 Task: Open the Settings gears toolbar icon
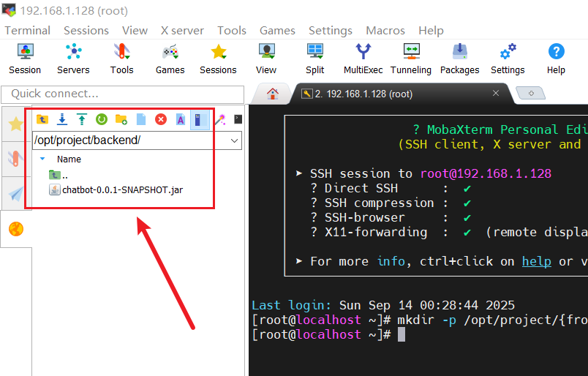(x=508, y=59)
